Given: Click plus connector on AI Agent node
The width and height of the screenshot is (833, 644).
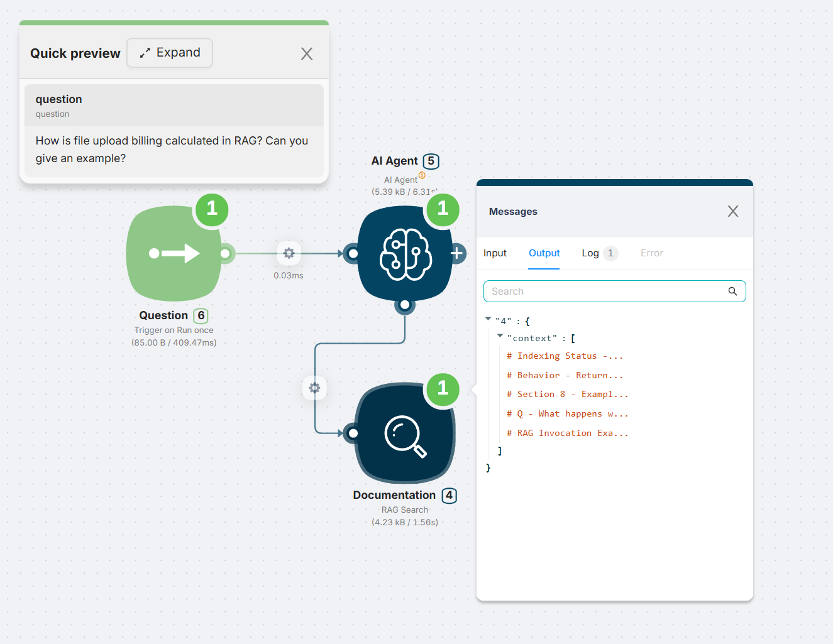Looking at the screenshot, I should [x=457, y=253].
